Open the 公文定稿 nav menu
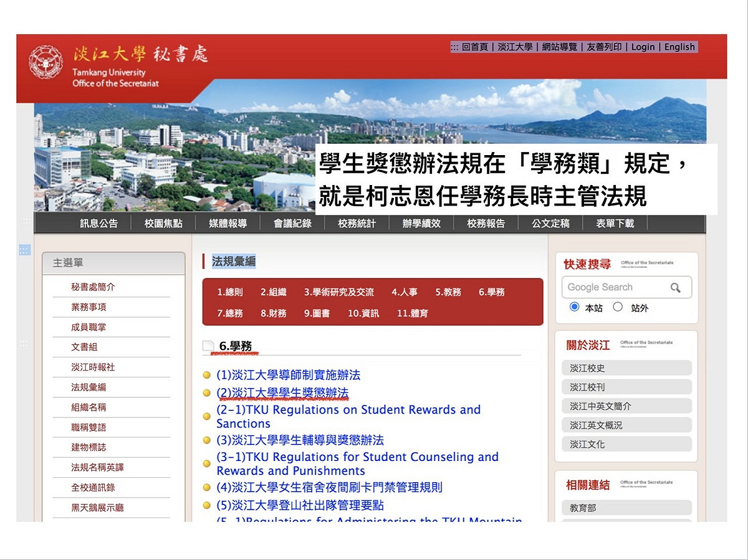Screen dimensions: 748x560 point(550,224)
